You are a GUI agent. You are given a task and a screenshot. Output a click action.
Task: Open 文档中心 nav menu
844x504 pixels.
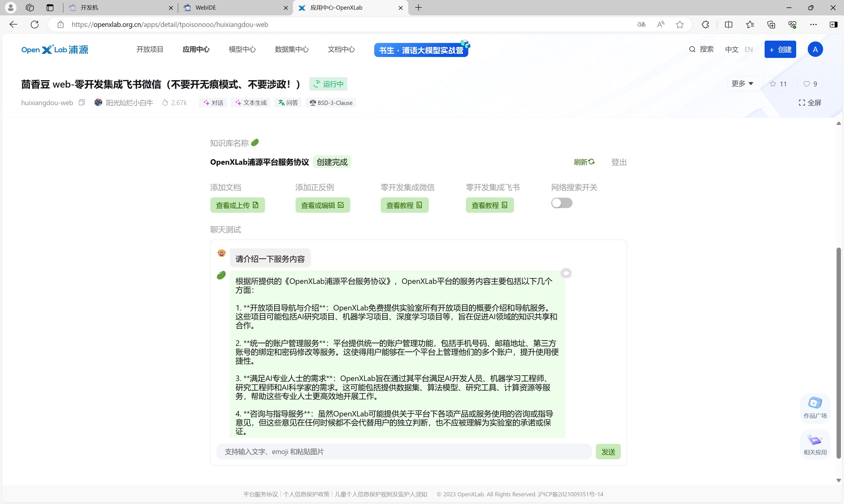[x=341, y=49]
